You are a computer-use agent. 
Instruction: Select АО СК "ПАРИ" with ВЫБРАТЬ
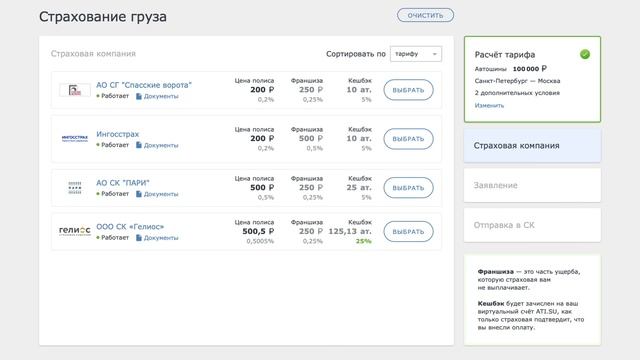click(x=408, y=188)
